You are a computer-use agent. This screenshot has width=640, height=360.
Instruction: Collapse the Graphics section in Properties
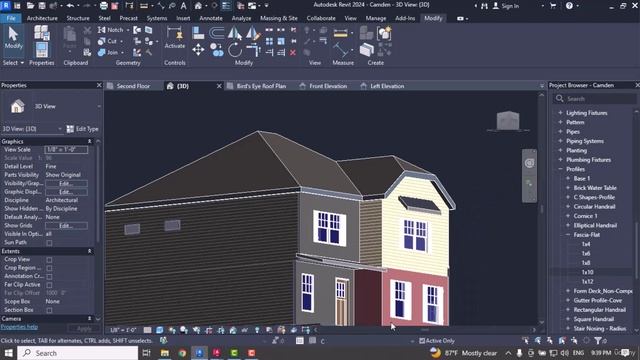(x=89, y=141)
